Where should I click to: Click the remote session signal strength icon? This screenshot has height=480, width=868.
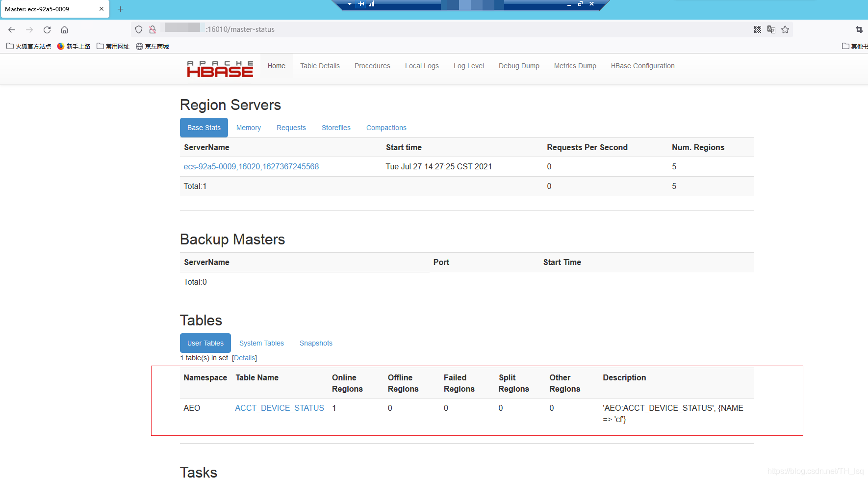(x=372, y=4)
